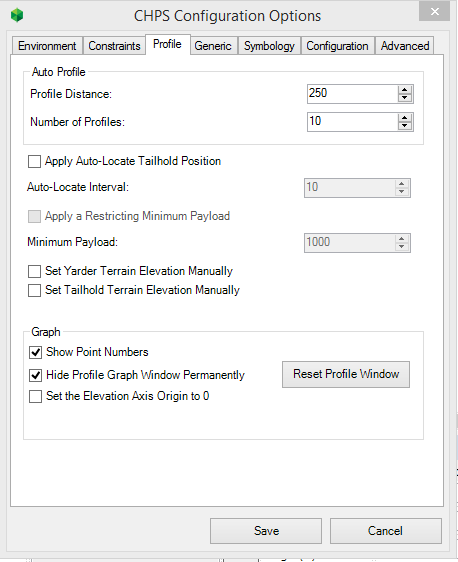Click the CHPS Configuration Options title text
Viewport: 458px width, 562px height.
(228, 16)
